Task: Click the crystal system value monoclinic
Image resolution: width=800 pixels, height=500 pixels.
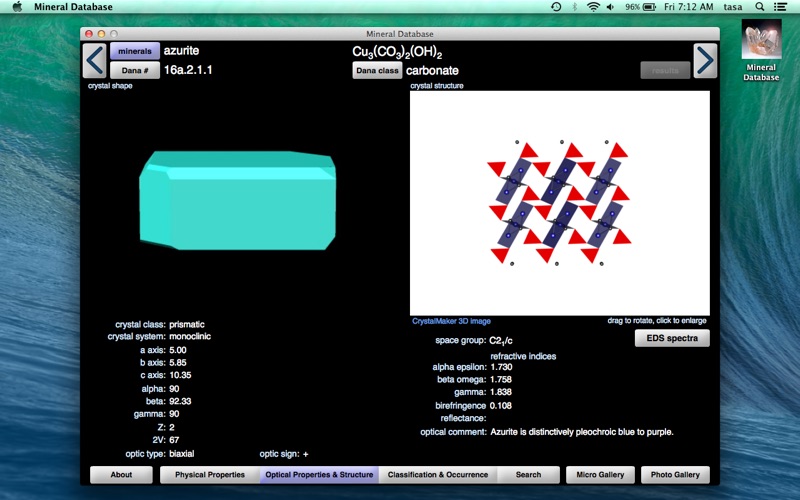Action: 190,336
